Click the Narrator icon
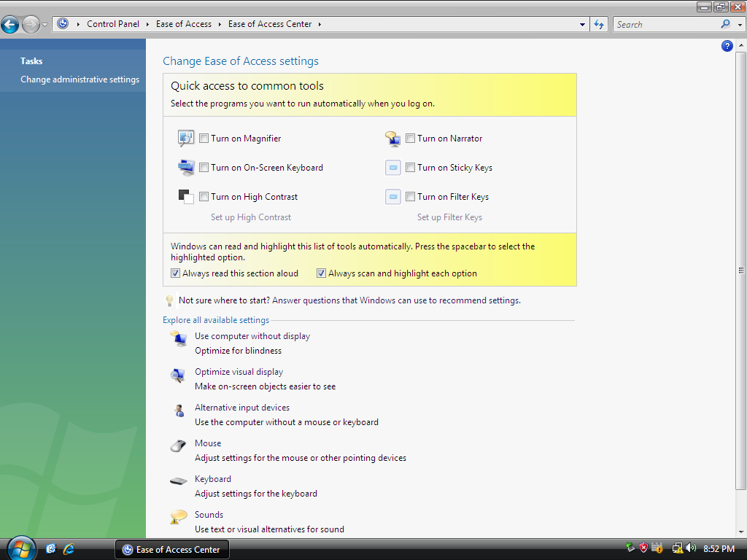 393,139
